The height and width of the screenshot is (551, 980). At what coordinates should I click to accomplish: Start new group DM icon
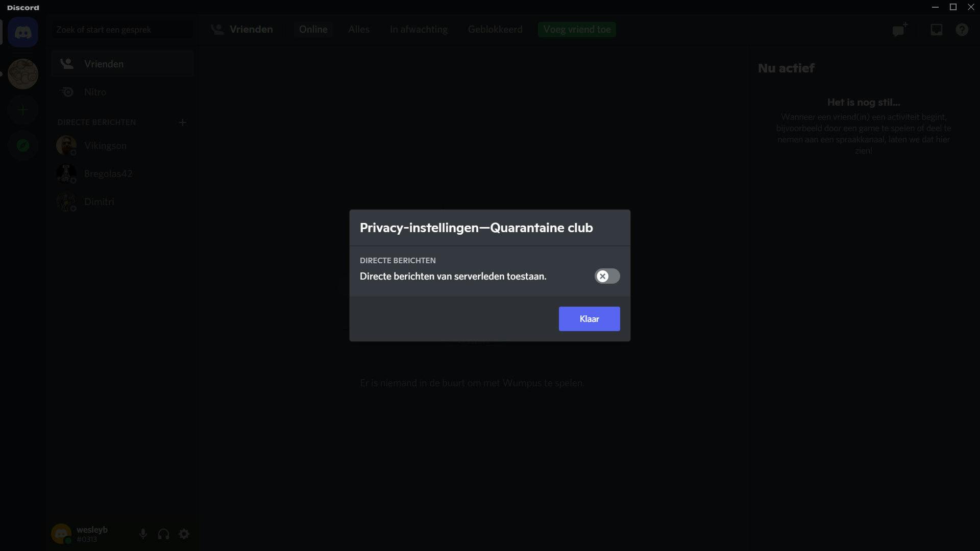coord(899,30)
